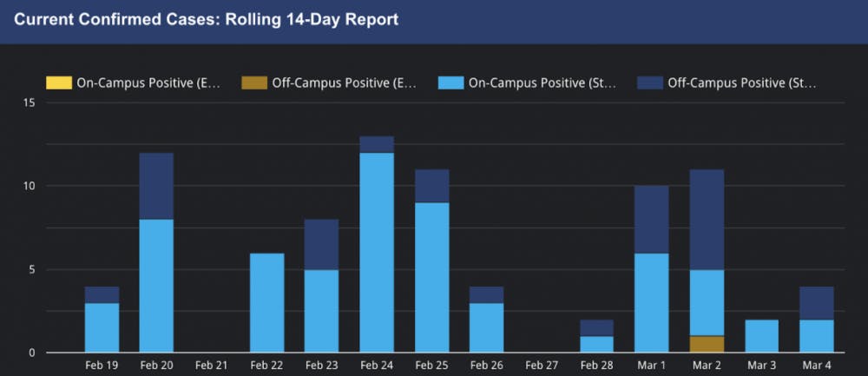Select the dark blue Feb 20 bar segment
The height and width of the screenshot is (376, 868).
[156, 186]
